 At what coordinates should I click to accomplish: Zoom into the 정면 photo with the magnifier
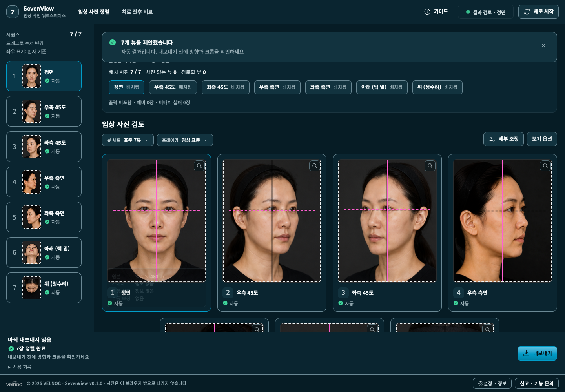coord(199,166)
